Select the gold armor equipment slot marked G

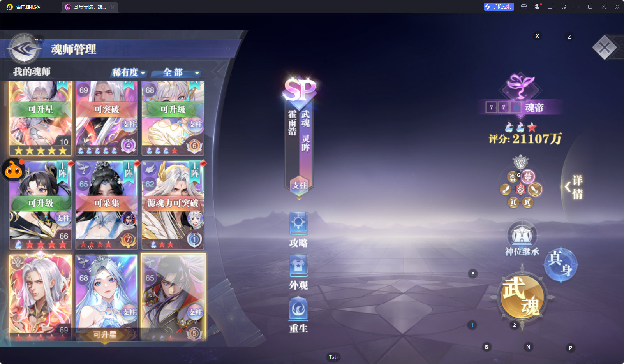(x=513, y=177)
